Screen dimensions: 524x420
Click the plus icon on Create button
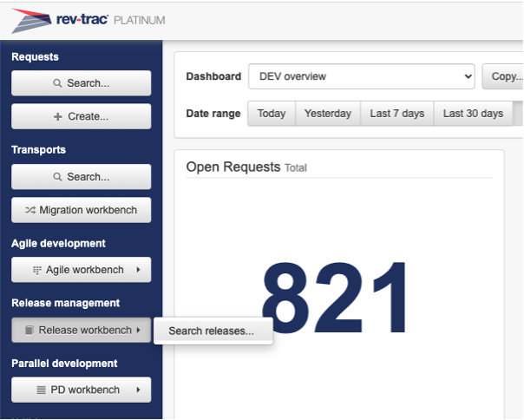click(x=57, y=116)
